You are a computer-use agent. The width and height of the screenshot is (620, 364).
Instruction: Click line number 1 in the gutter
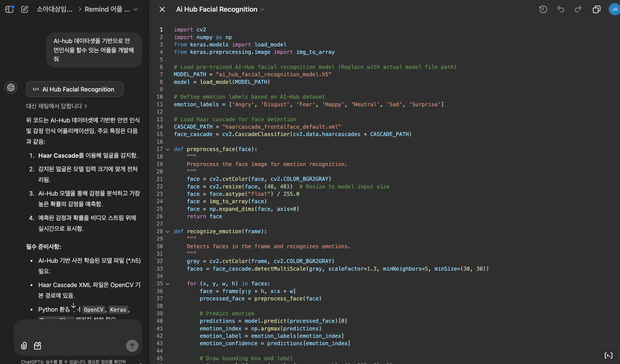(x=161, y=30)
